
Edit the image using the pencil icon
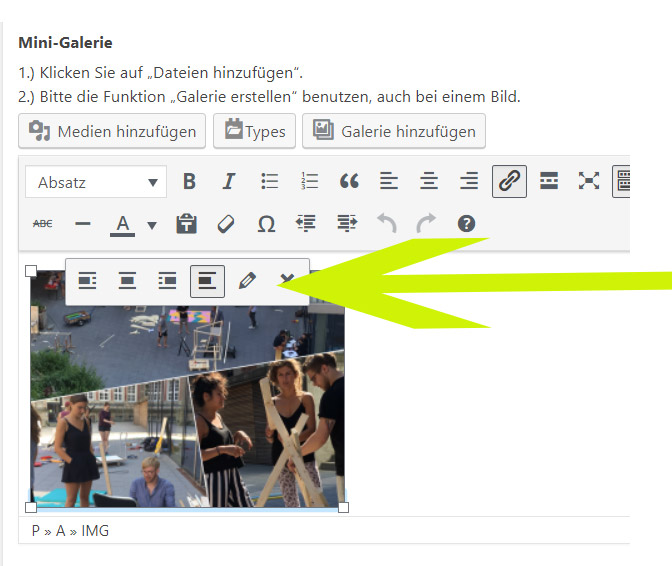pyautogui.click(x=247, y=281)
